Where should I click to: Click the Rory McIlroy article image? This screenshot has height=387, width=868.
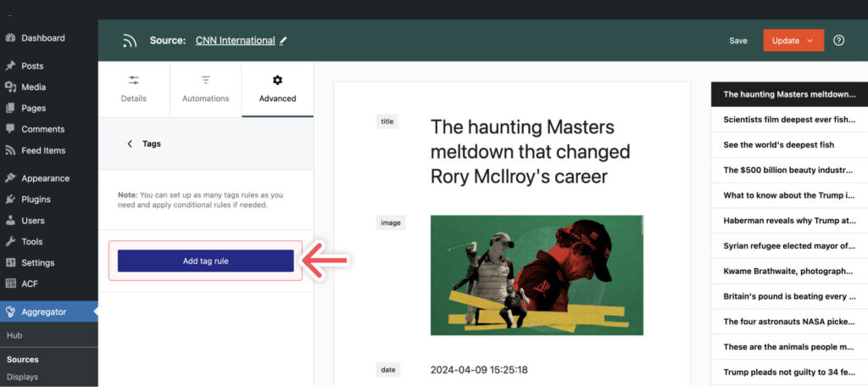(x=537, y=275)
